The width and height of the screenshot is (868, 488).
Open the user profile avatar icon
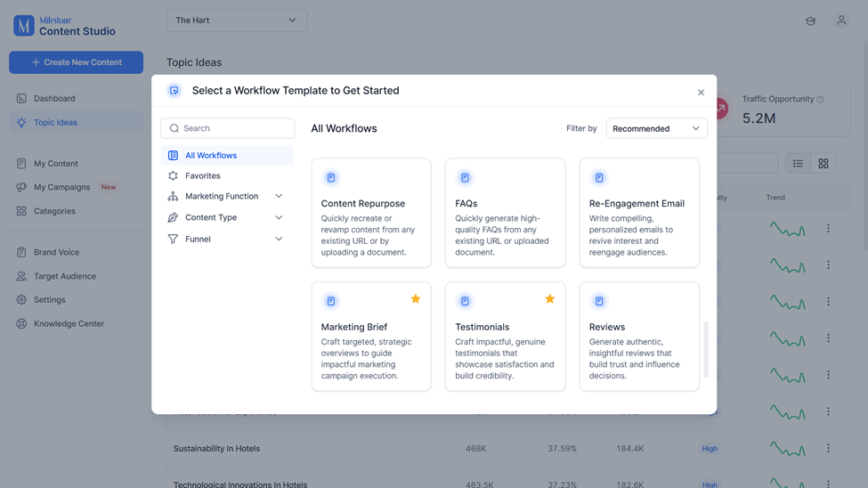pos(841,20)
